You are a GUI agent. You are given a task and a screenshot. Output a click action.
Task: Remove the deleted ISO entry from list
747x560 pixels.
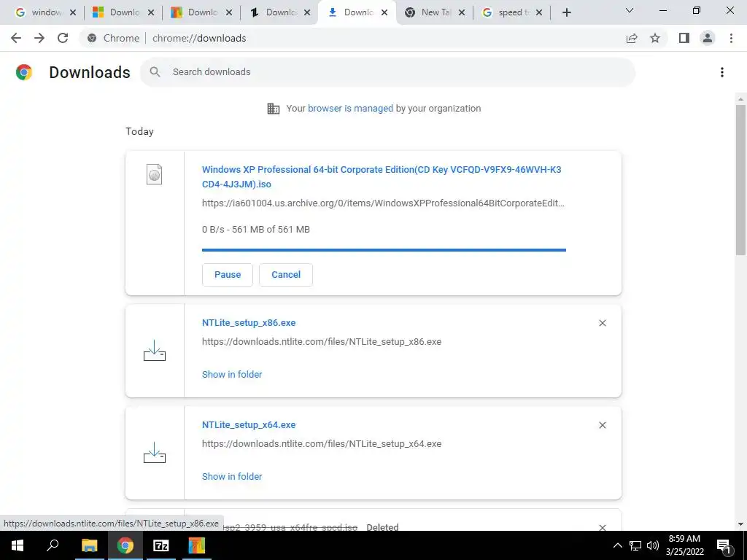point(602,527)
